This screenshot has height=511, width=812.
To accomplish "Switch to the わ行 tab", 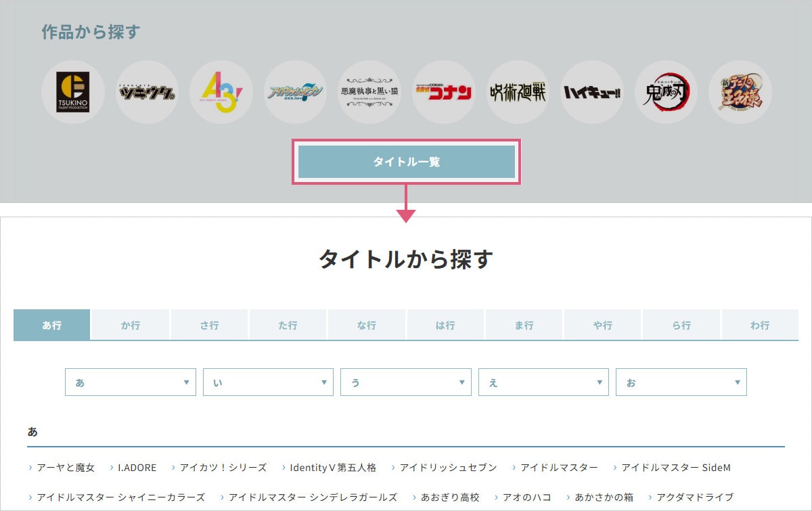I will pos(760,325).
